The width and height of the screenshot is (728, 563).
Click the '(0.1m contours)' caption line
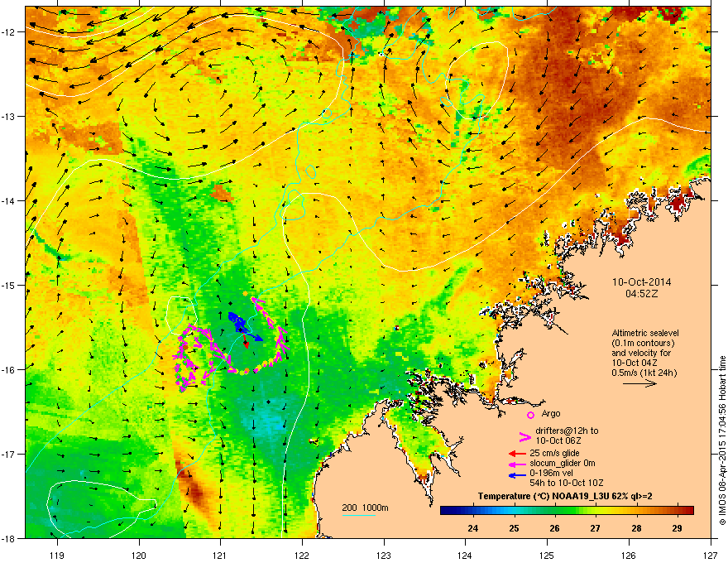pos(643,343)
